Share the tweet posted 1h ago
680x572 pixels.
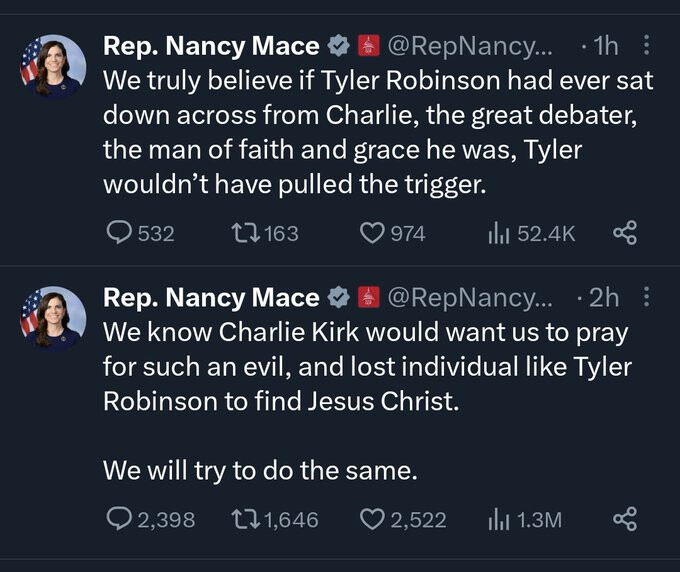click(x=624, y=233)
